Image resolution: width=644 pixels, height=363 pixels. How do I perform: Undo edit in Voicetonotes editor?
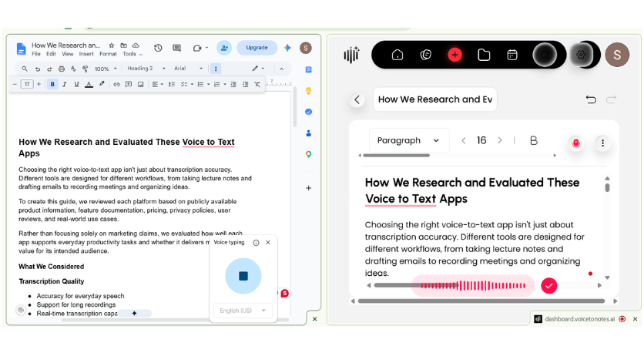pos(591,99)
